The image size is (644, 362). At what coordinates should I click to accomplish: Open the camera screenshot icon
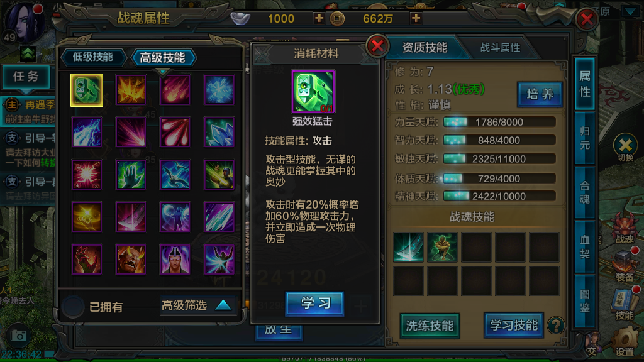click(x=18, y=336)
